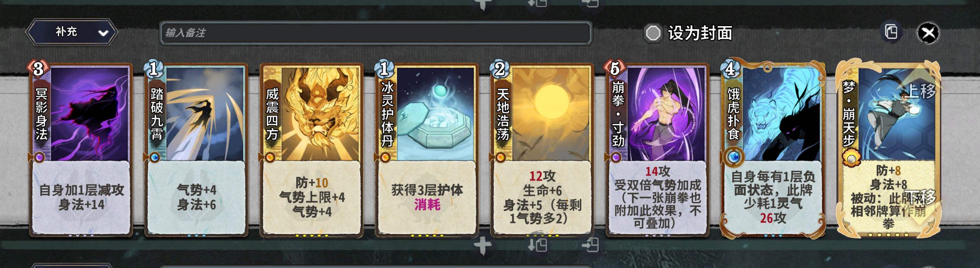Select the 冥影身法 card
This screenshot has height=268, width=980.
(x=81, y=150)
